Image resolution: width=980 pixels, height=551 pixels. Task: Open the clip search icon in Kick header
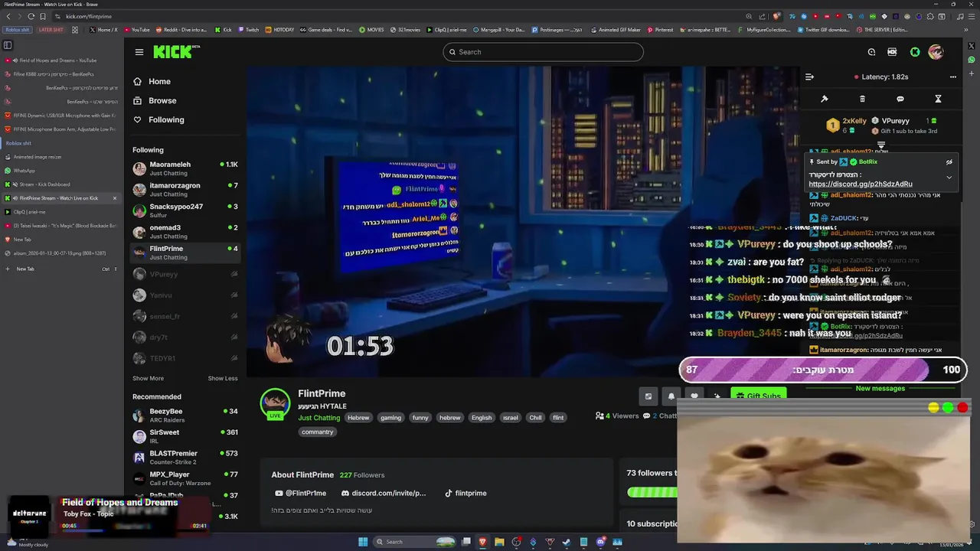871,52
